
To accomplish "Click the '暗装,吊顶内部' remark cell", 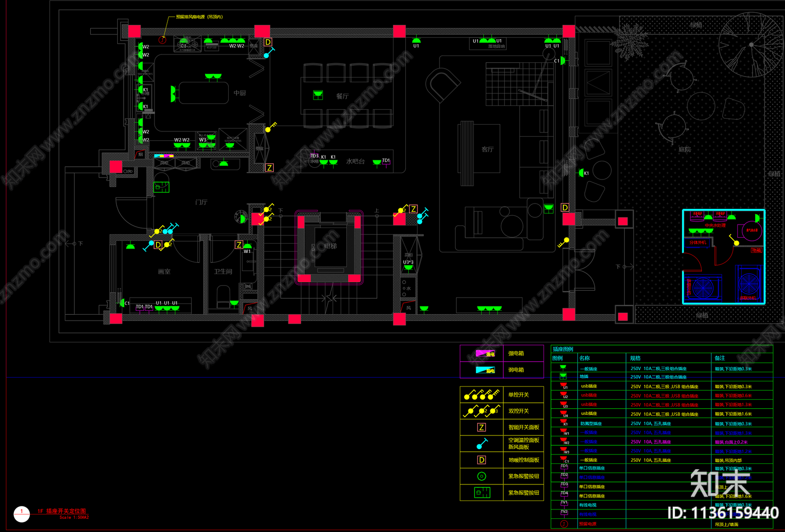I will tap(729, 460).
